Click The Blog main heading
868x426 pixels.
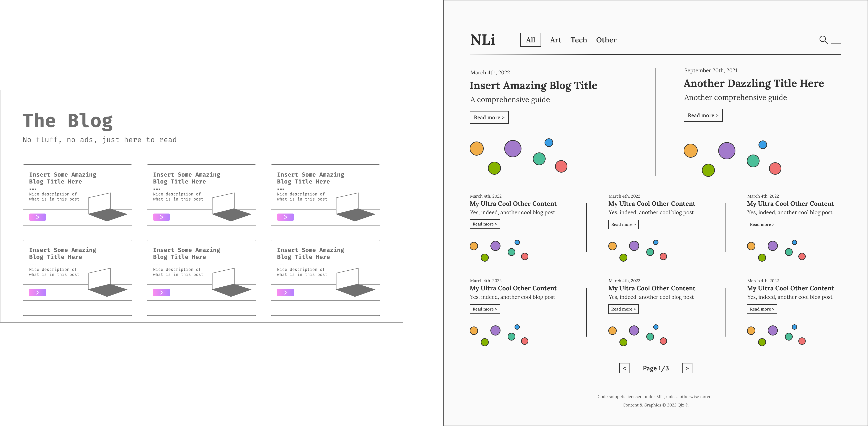point(67,121)
